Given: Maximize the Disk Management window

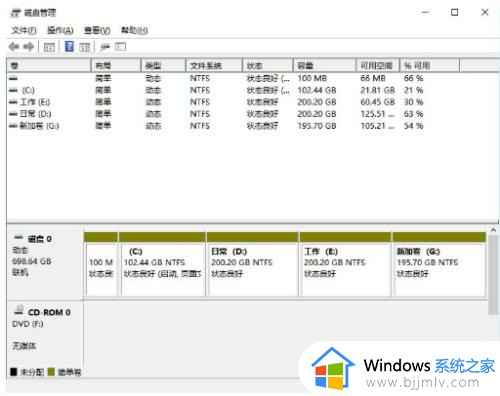Looking at the screenshot, I should click(x=454, y=12).
